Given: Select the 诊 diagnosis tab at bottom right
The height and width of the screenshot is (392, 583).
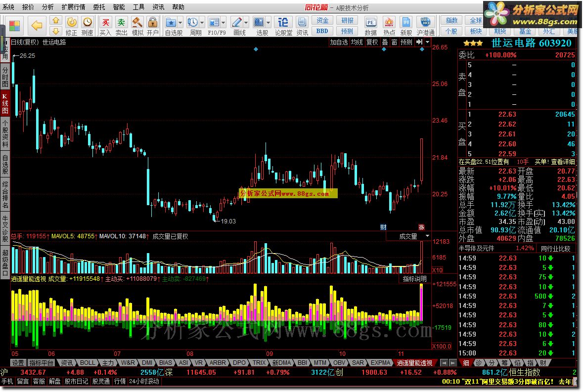Looking at the screenshot, I should tap(479, 363).
